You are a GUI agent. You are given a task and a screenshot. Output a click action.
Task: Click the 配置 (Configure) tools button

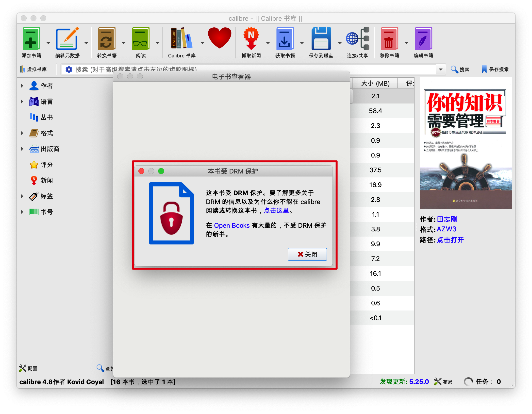[28, 368]
